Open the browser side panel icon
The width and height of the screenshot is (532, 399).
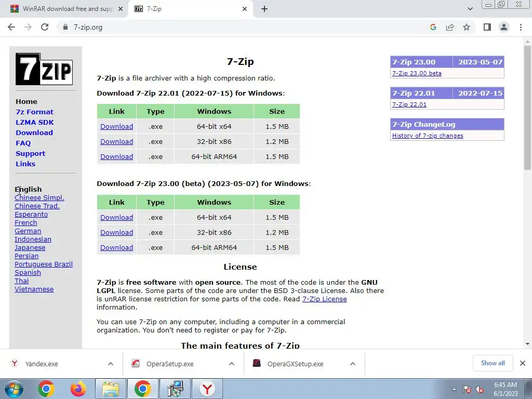487,27
